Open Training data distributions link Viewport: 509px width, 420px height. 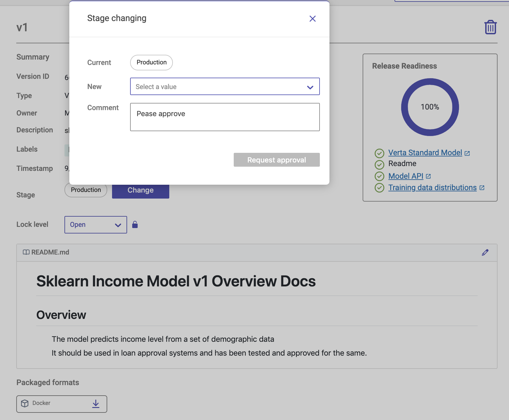[432, 187]
